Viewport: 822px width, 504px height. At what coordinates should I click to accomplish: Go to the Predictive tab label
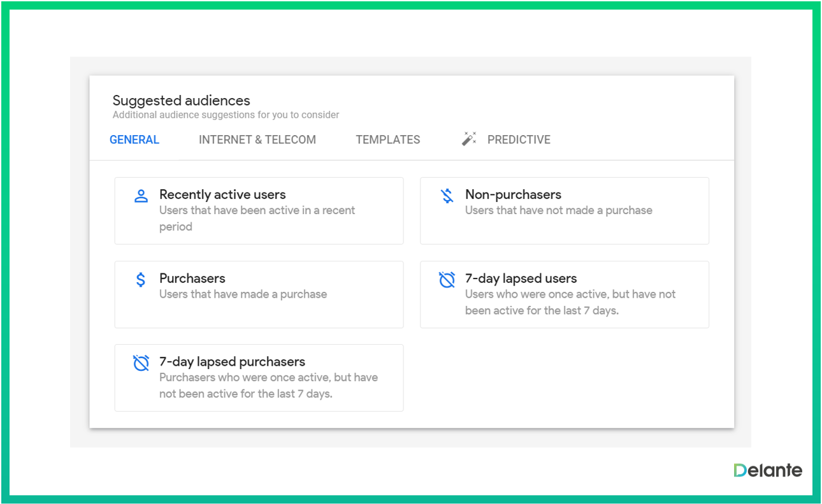(519, 140)
